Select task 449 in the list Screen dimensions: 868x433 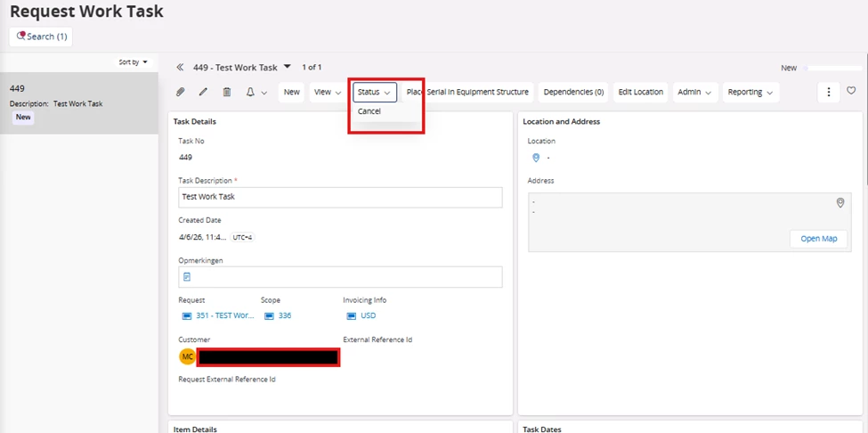(x=79, y=103)
